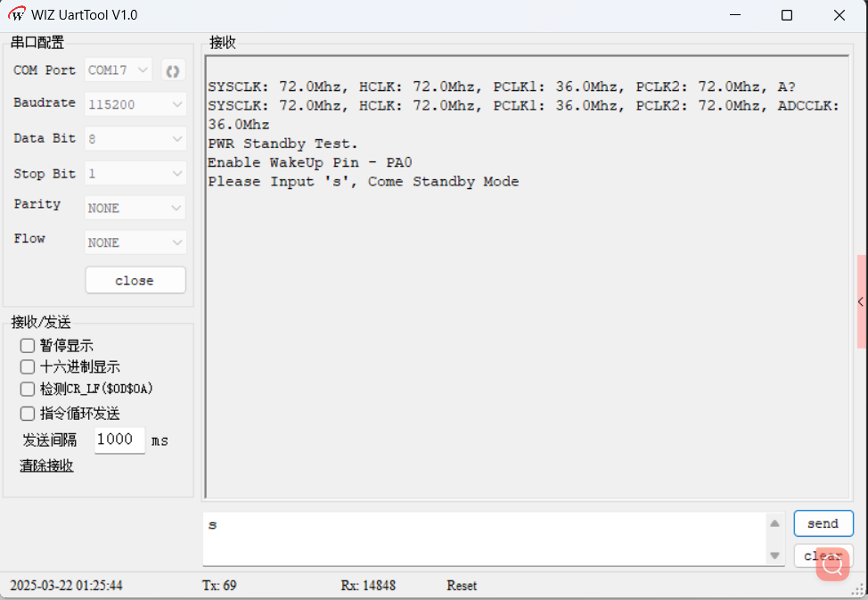The height and width of the screenshot is (600, 868).
Task: Enable 指令循环发送 checkbox
Action: click(x=28, y=414)
